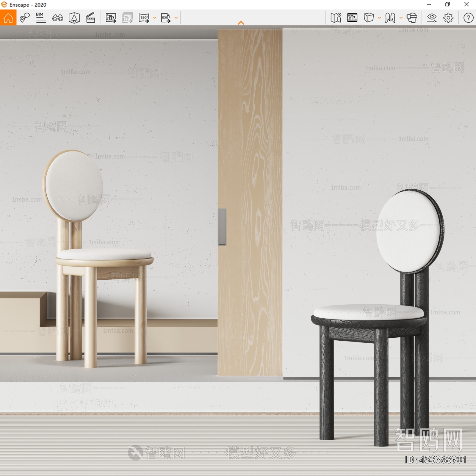This screenshot has width=476, height=476.
Task: Open Collaborative Annotations pin icon
Action: pos(25,18)
